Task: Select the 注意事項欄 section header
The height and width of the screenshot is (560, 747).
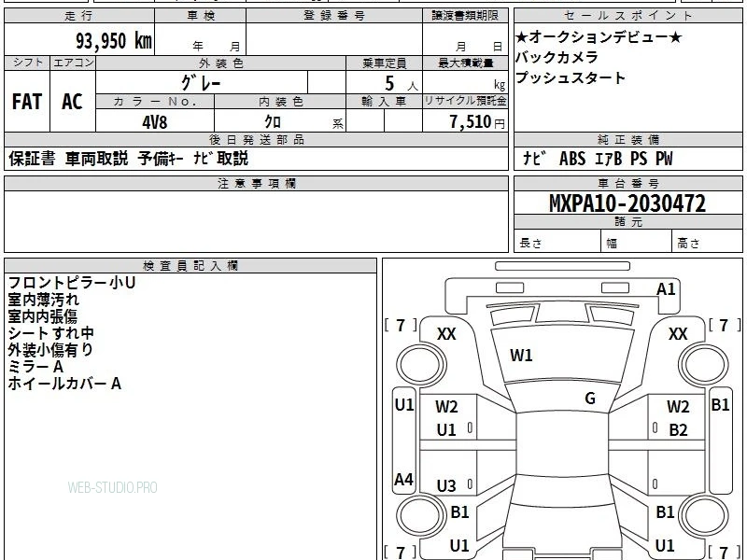Action: point(256,183)
